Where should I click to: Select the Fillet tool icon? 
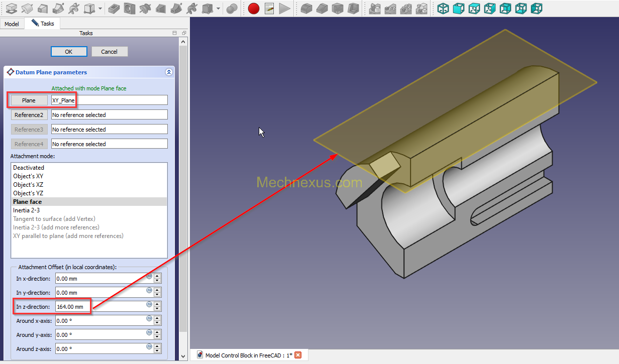coord(306,8)
